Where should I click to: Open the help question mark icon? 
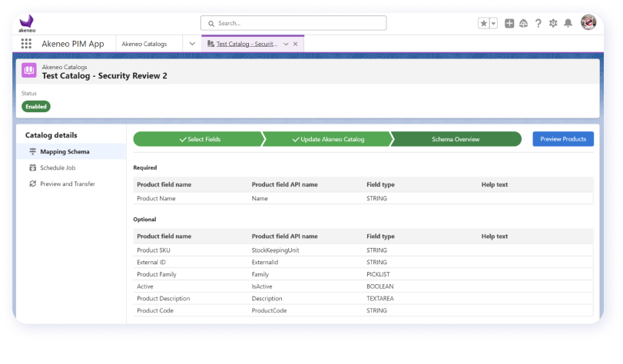click(x=538, y=24)
